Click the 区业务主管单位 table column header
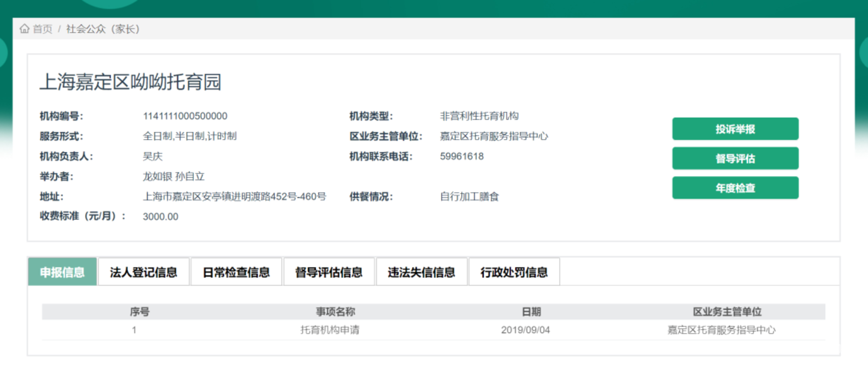868x367 pixels. tap(727, 312)
